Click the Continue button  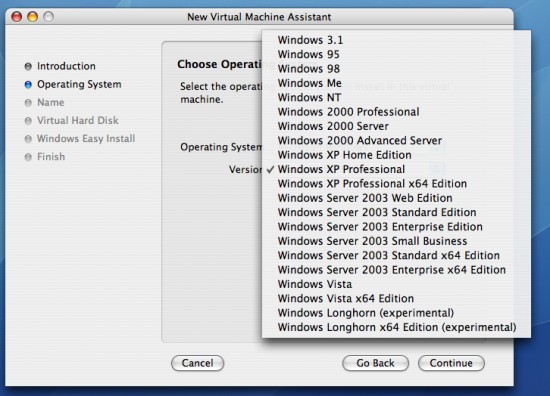(451, 363)
